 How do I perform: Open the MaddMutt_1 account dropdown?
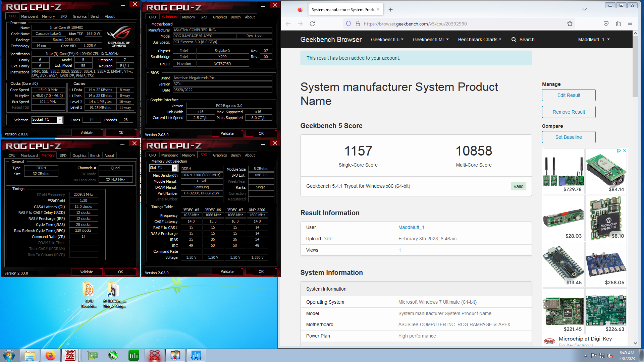[594, 40]
